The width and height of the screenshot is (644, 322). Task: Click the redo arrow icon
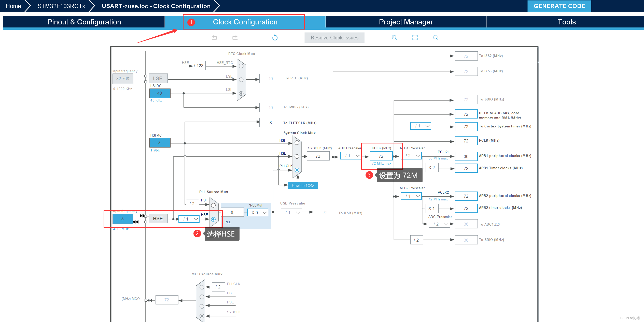pos(235,38)
